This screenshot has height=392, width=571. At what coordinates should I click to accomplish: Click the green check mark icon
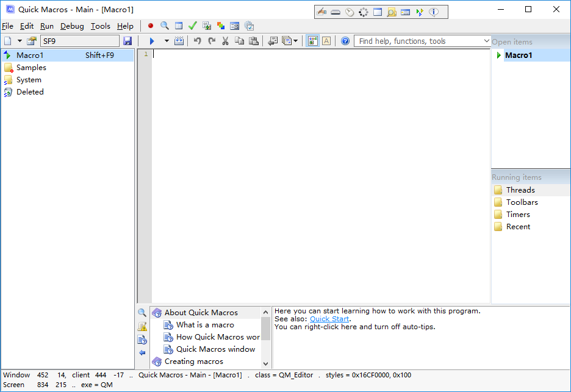192,26
